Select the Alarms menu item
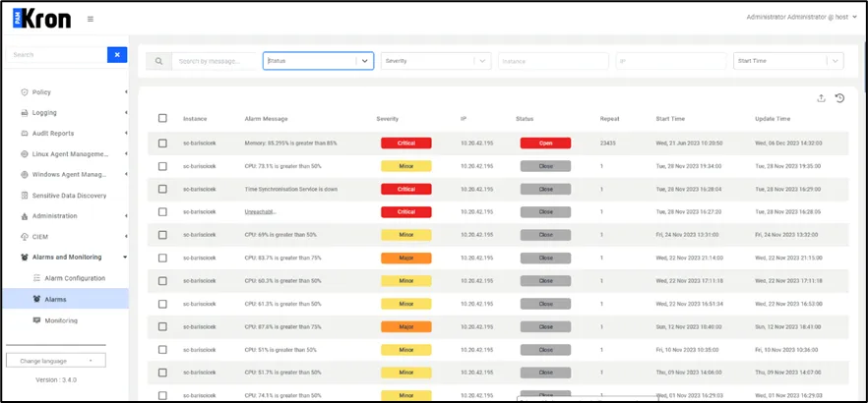Image resolution: width=868 pixels, height=403 pixels. coord(65,299)
